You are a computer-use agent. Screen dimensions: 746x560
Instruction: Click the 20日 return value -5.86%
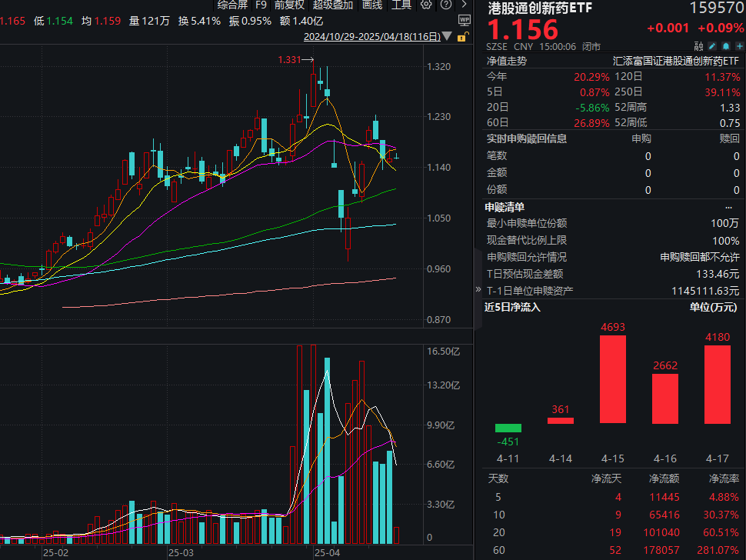point(592,108)
